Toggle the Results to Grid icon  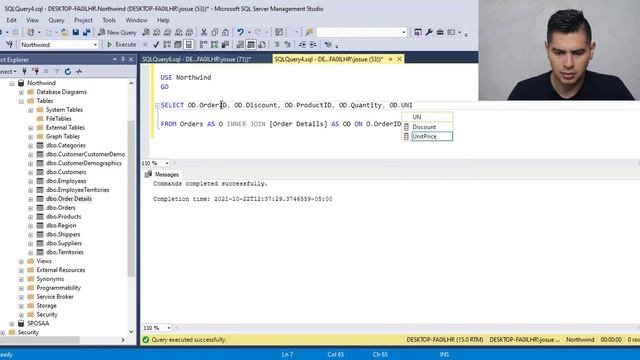[251, 44]
